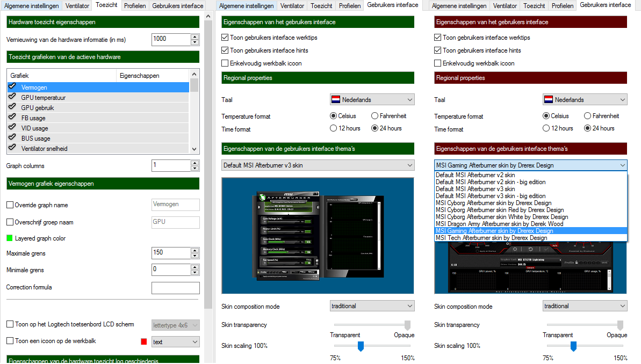Adjust the Skin scaling slider in middle panel
Image resolution: width=641 pixels, height=364 pixels.
[x=361, y=346]
